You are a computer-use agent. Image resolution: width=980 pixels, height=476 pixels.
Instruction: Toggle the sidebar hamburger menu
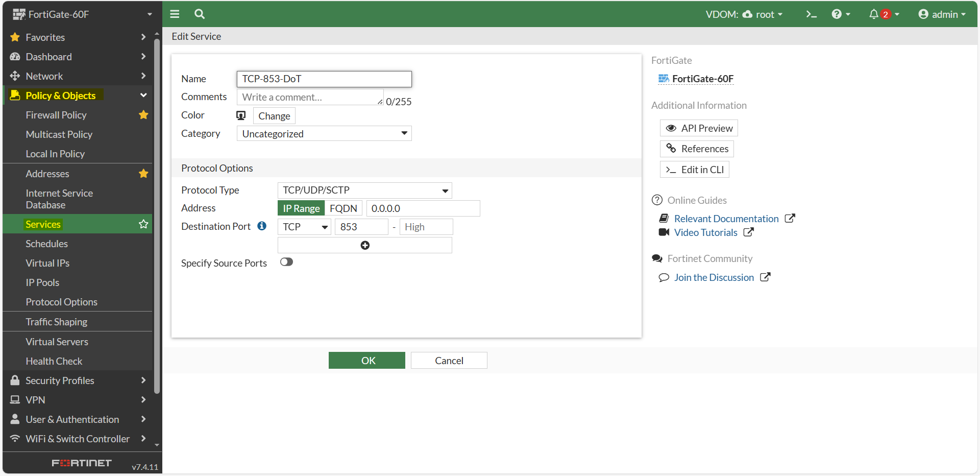[x=175, y=14]
